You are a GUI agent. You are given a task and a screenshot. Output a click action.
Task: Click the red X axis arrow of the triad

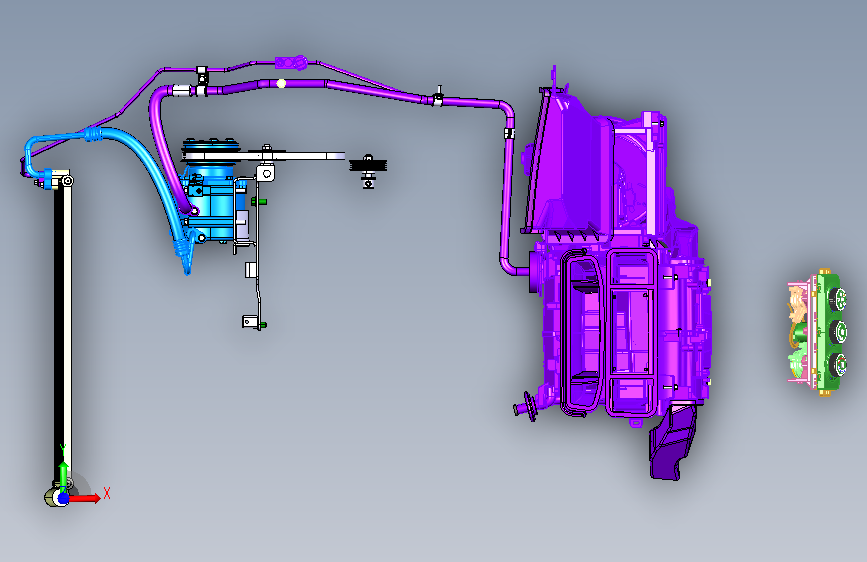86,498
